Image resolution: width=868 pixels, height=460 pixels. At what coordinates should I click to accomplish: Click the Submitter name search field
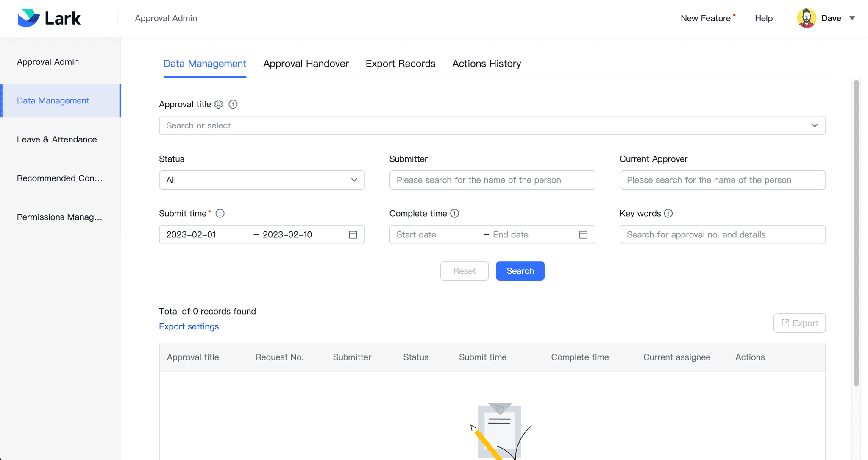click(492, 180)
